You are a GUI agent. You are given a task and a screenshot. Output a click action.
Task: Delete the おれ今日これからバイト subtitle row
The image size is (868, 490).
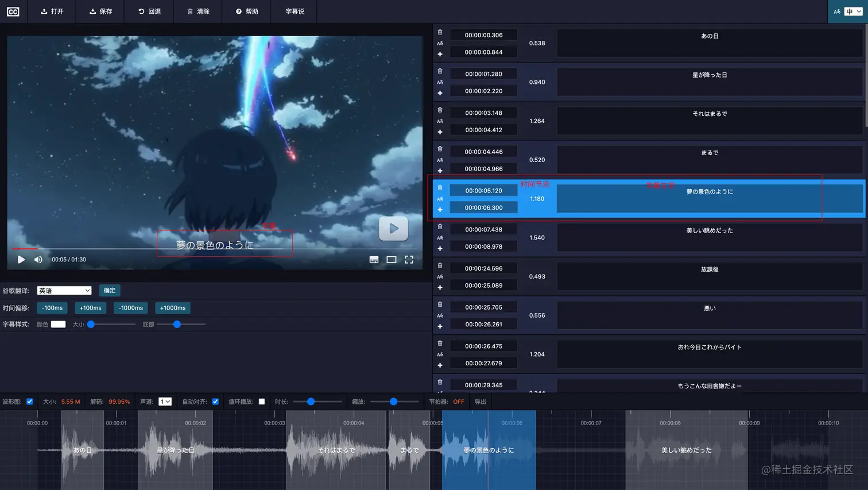point(440,344)
